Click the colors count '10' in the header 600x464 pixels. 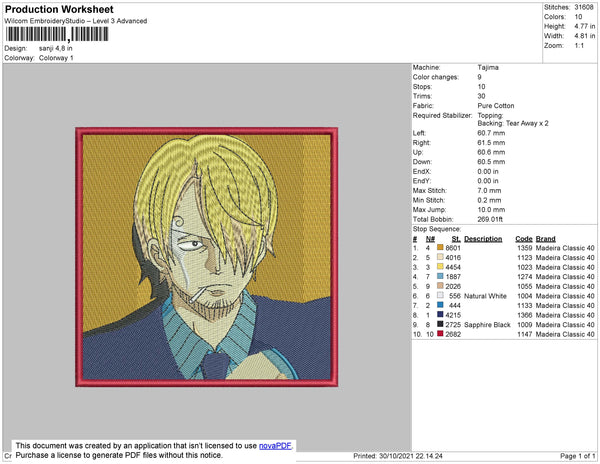coord(578,17)
